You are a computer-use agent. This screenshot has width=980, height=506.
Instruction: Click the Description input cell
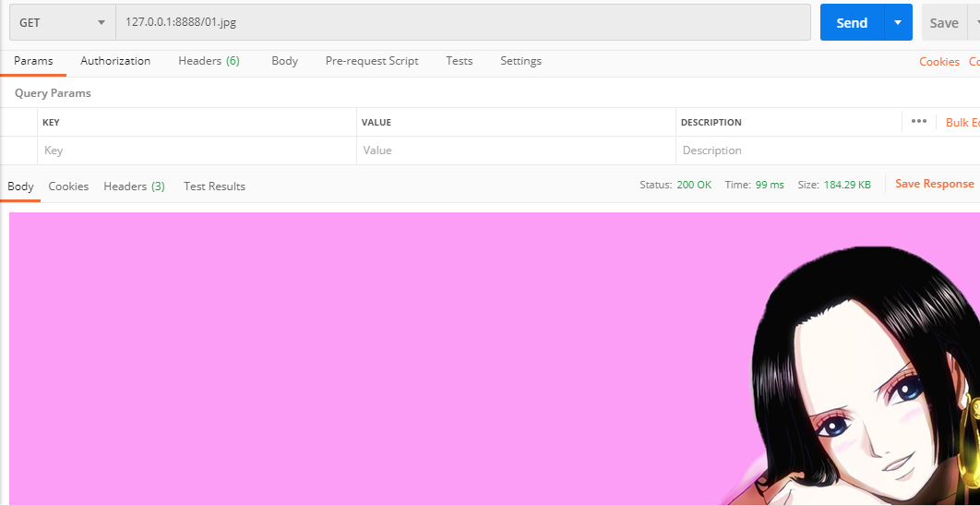tap(828, 151)
